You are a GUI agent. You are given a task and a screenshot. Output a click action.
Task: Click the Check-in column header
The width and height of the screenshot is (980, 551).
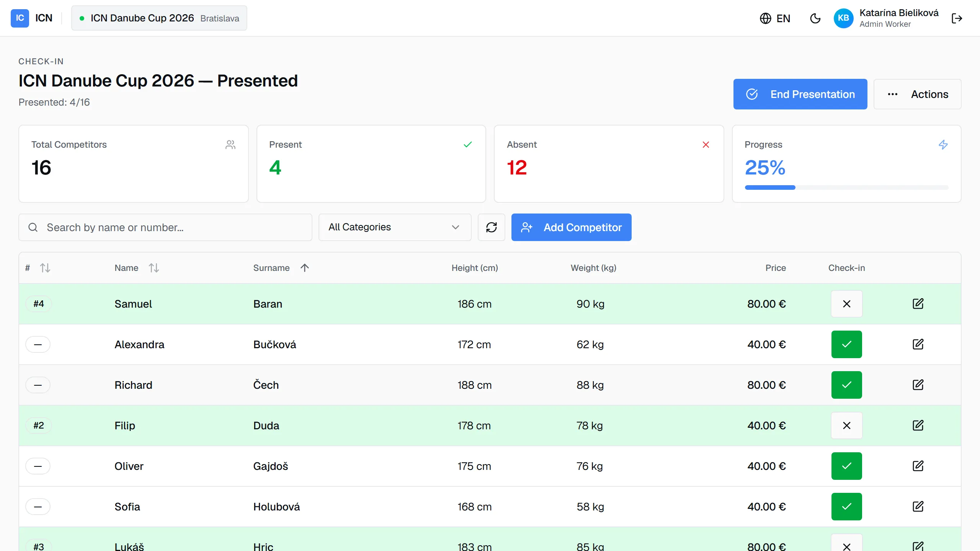point(846,268)
